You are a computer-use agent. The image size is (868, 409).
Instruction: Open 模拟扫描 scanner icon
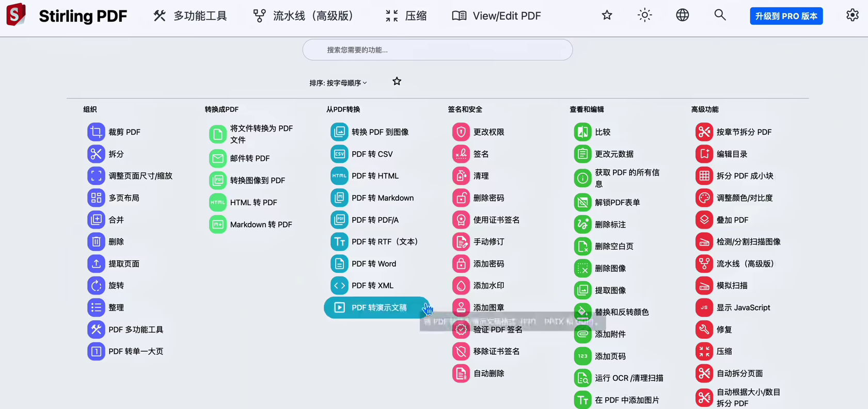(x=704, y=285)
